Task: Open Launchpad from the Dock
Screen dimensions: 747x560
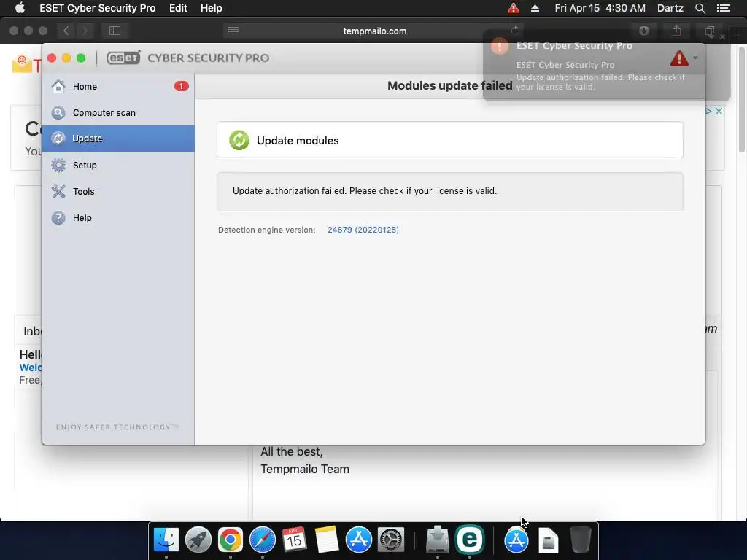Action: pyautogui.click(x=198, y=540)
